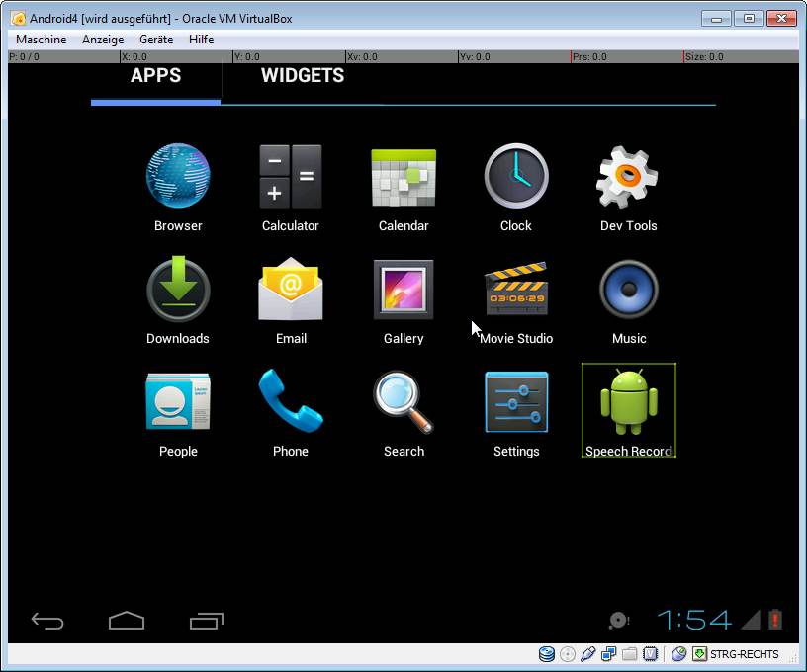
Task: Click the 1:54 clock display
Action: tap(694, 620)
